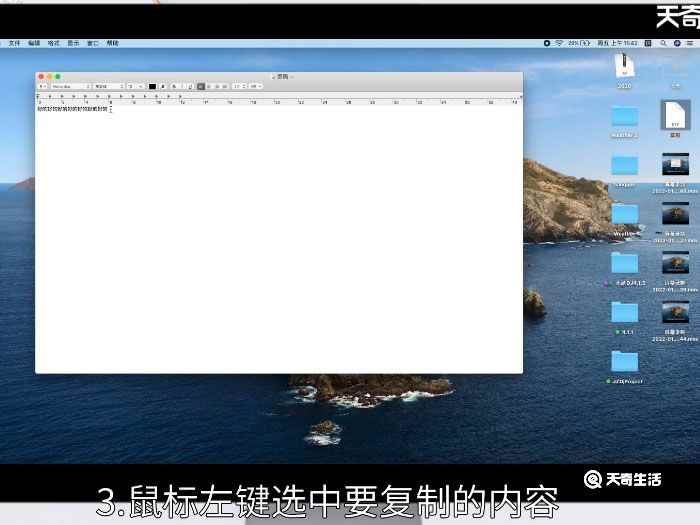Open the 帮助 menu in the menu bar
The height and width of the screenshot is (525, 700).
(x=112, y=43)
